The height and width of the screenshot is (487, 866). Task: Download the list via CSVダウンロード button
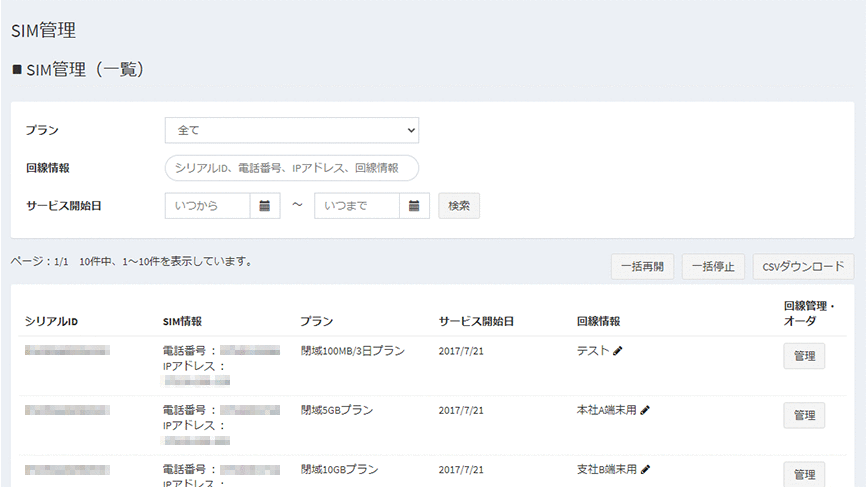coord(803,267)
